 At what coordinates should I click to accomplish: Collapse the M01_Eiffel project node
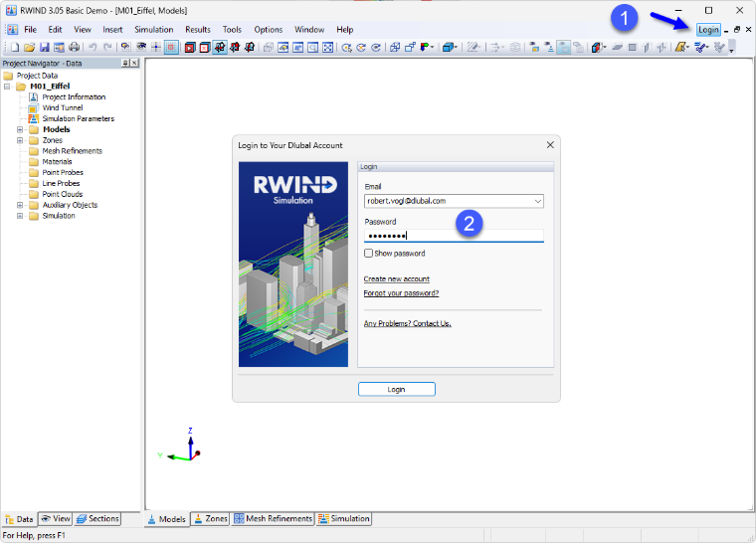coord(7,87)
